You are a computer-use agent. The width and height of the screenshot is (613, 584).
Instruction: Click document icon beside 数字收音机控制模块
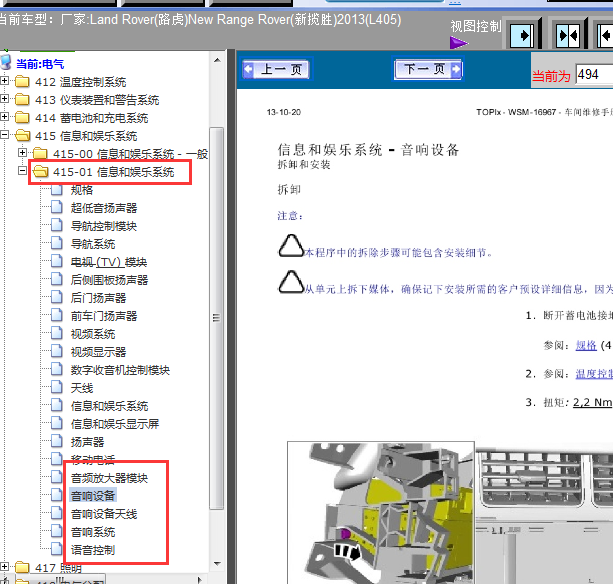pyautogui.click(x=57, y=368)
